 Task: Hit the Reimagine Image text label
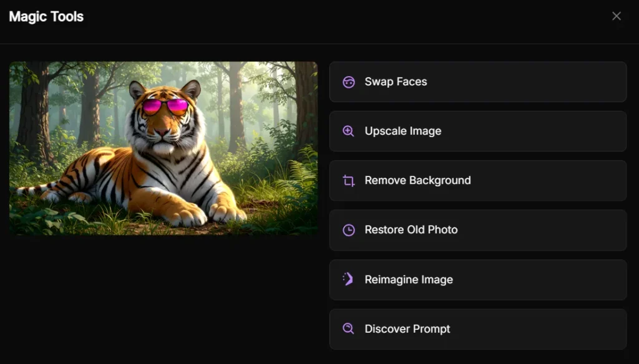408,279
